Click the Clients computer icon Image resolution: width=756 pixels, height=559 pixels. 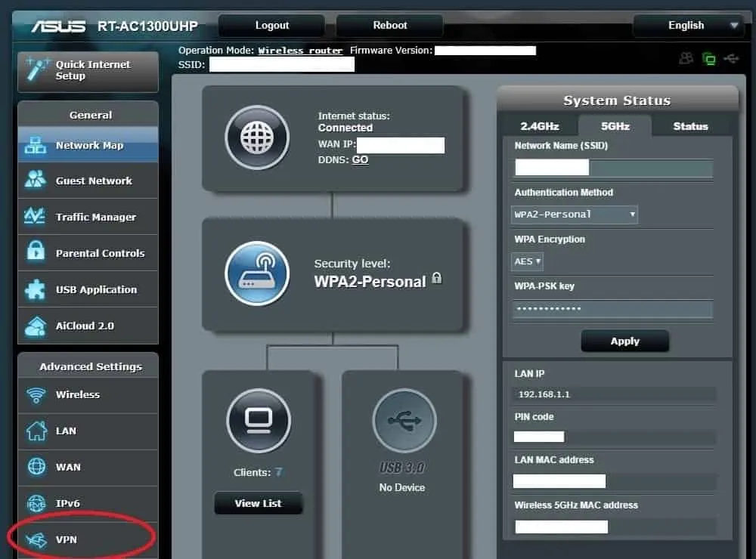point(259,420)
